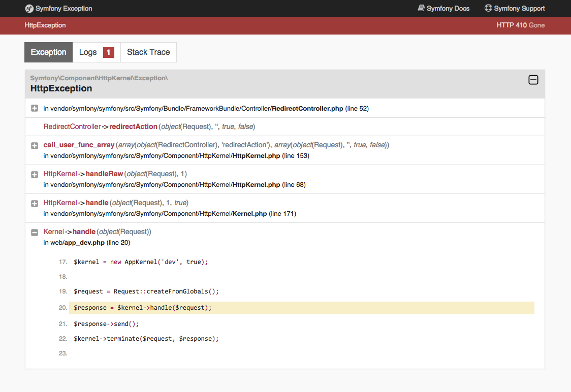Expand the RedirectController.php line 52 trace
Viewport: 571px width, 392px height.
click(x=35, y=108)
